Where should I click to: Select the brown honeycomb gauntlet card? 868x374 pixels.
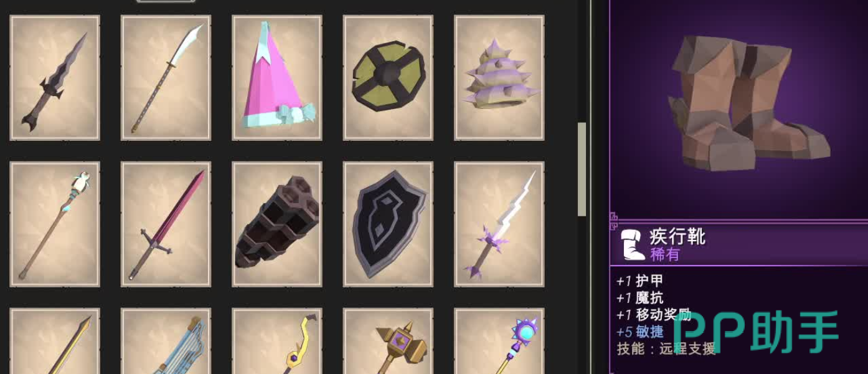(x=277, y=224)
